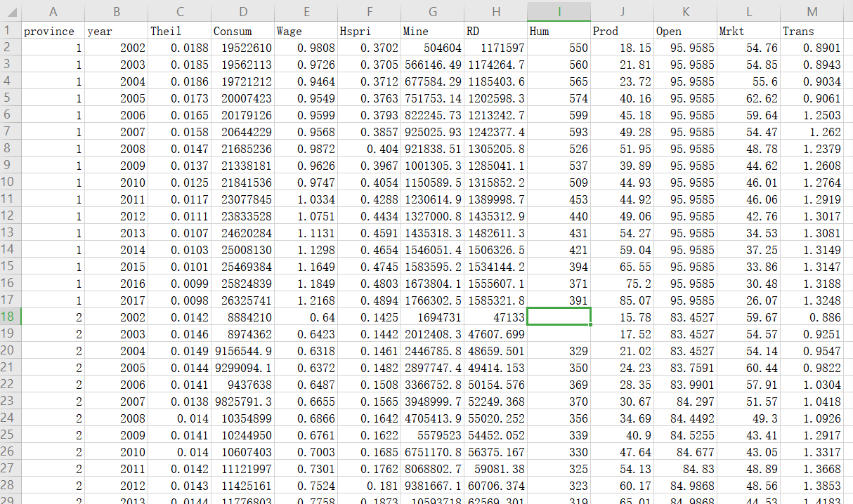The image size is (853, 504).
Task: Select Hspri cell with value 0.404
Action: pos(370,149)
